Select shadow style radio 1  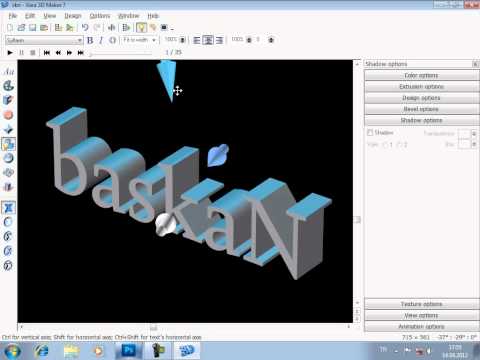386,145
